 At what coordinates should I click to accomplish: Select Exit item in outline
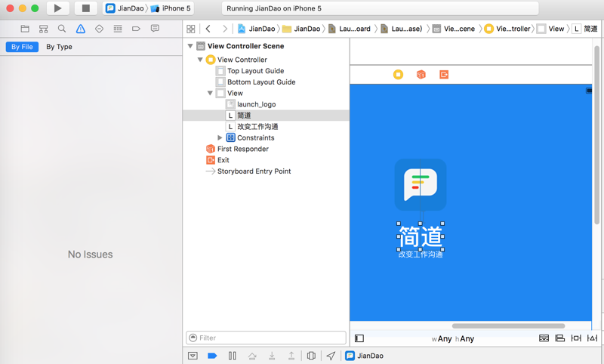(267, 160)
